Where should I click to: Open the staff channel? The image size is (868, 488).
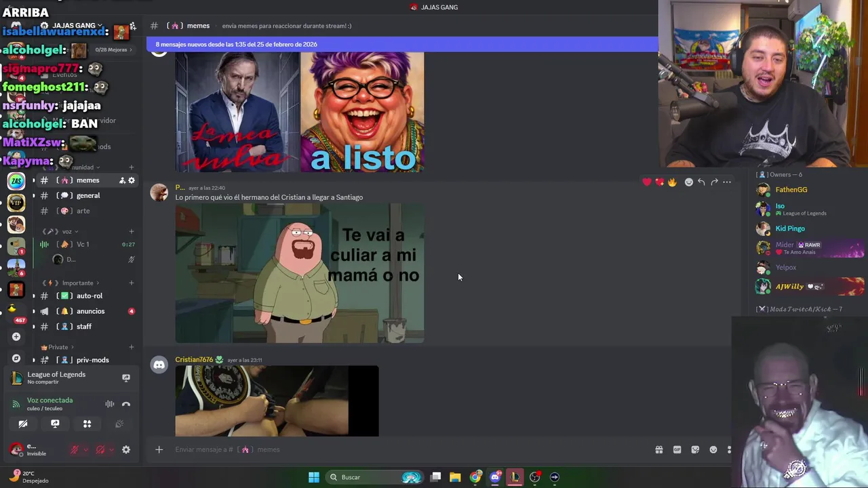85,327
